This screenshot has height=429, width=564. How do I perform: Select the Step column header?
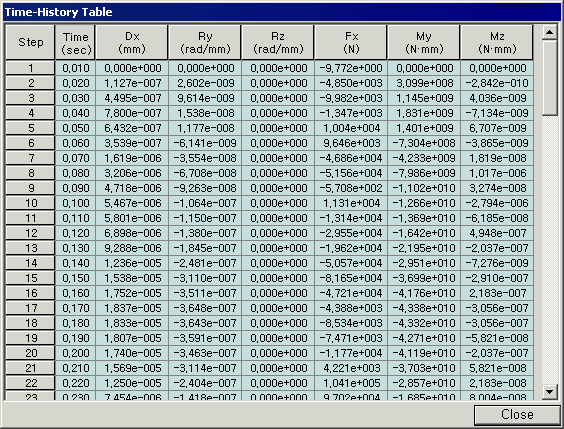[x=30, y=42]
